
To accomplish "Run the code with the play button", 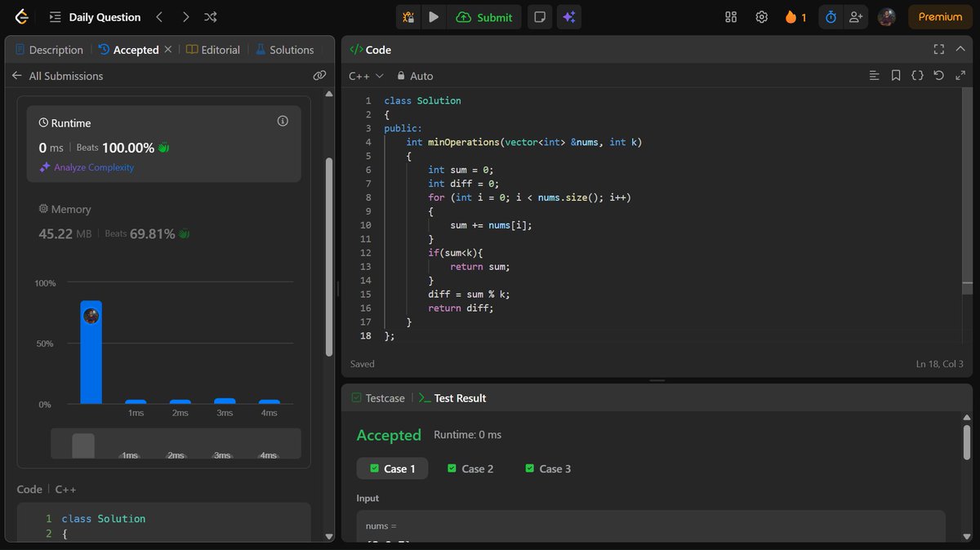I will point(434,17).
